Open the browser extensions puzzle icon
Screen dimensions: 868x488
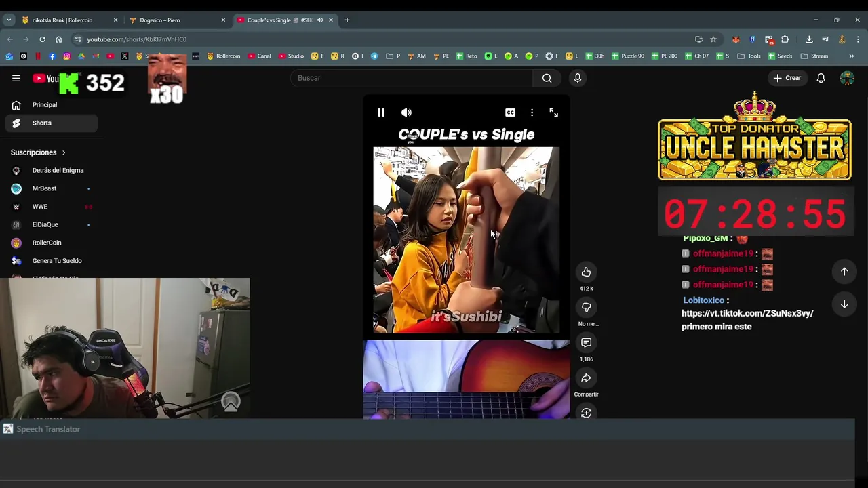pyautogui.click(x=785, y=39)
